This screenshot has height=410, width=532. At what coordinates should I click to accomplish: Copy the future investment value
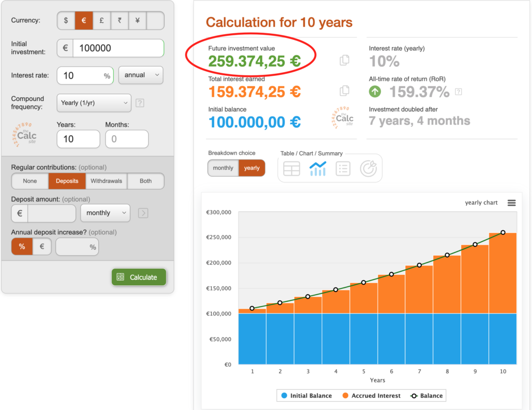[344, 60]
